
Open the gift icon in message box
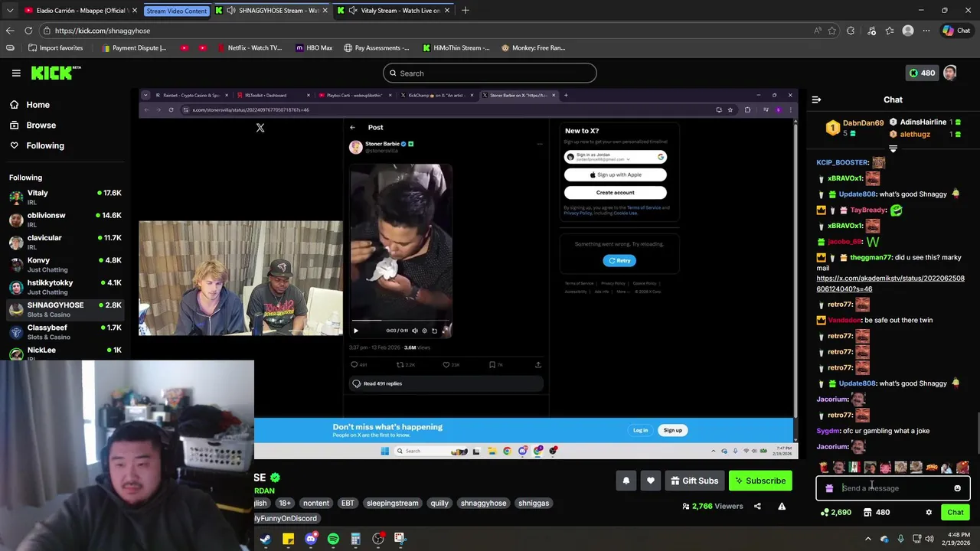(x=829, y=488)
